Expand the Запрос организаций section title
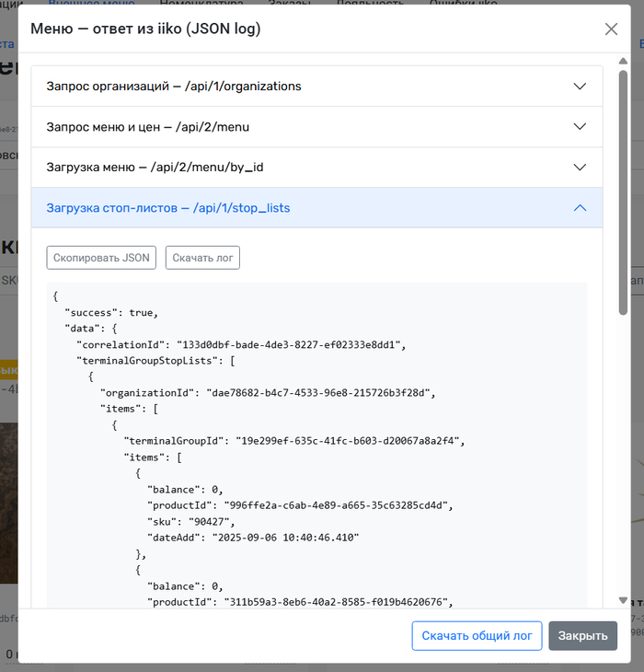The image size is (644, 672). click(174, 87)
